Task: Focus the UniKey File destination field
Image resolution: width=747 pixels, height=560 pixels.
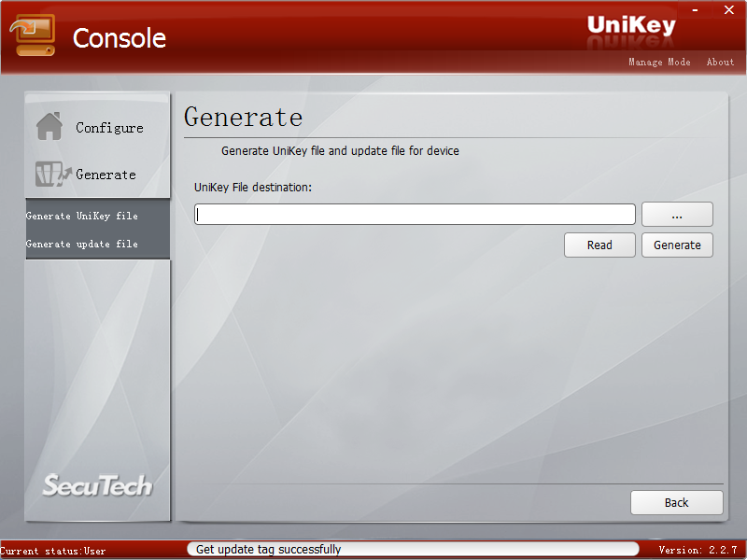Action: coord(415,215)
